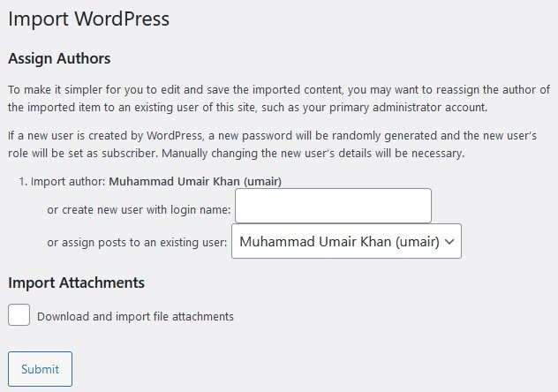Click the dropdown chevron arrow beside umair
Screen dimensions: 558x392
[449, 241]
